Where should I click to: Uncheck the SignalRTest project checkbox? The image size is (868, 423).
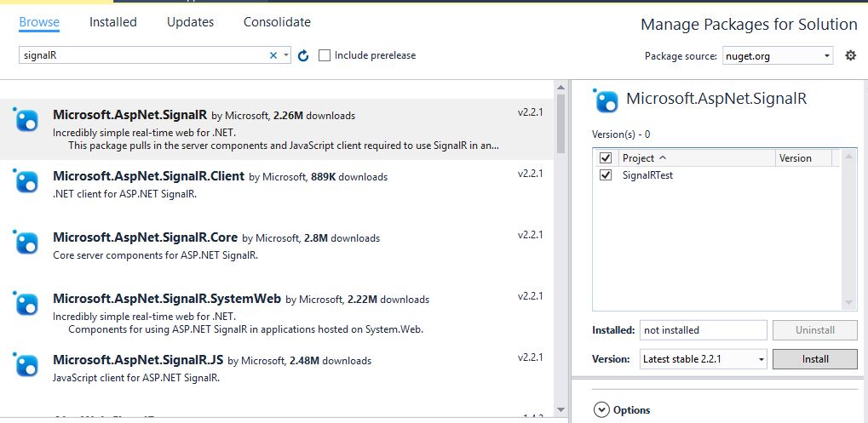(x=606, y=175)
